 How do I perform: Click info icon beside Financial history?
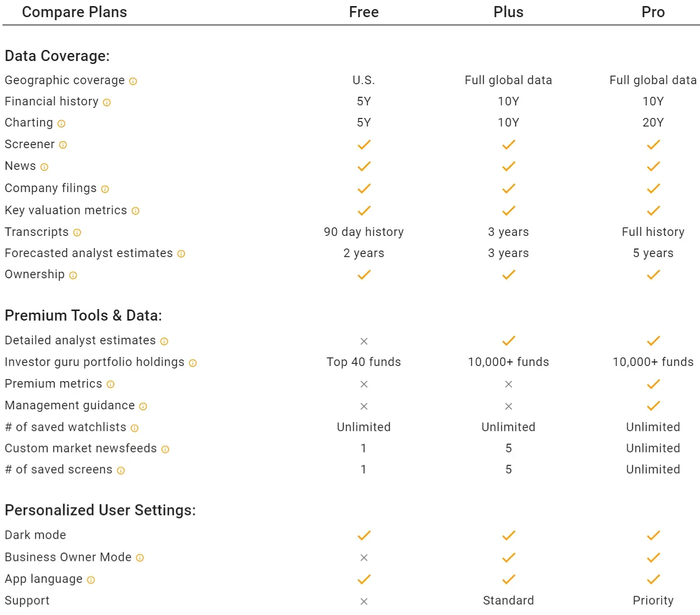click(107, 102)
